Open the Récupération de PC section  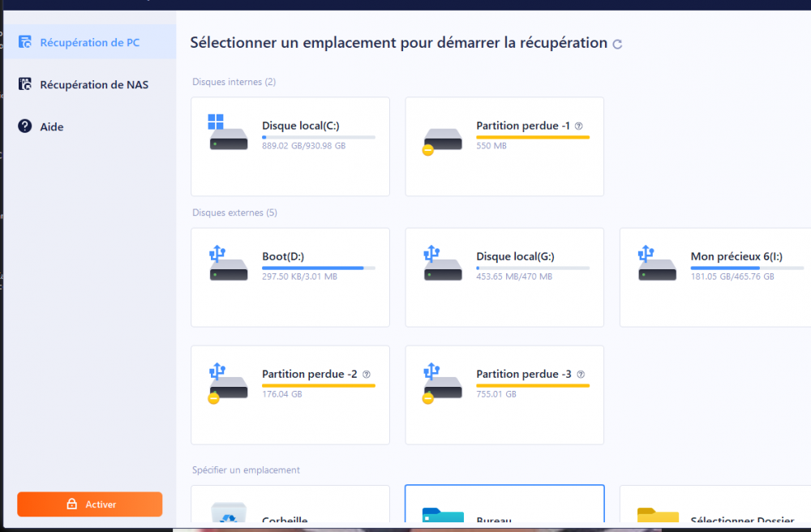89,42
